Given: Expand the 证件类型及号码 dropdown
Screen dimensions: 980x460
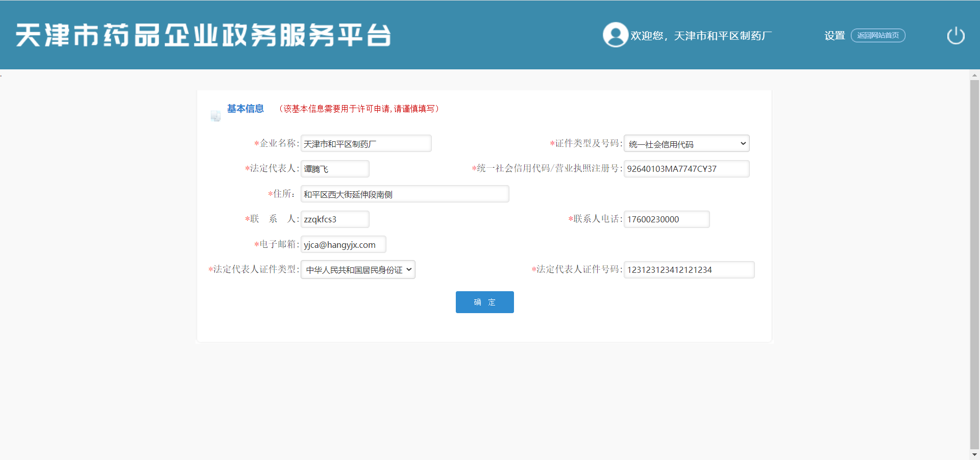Looking at the screenshot, I should pos(686,144).
